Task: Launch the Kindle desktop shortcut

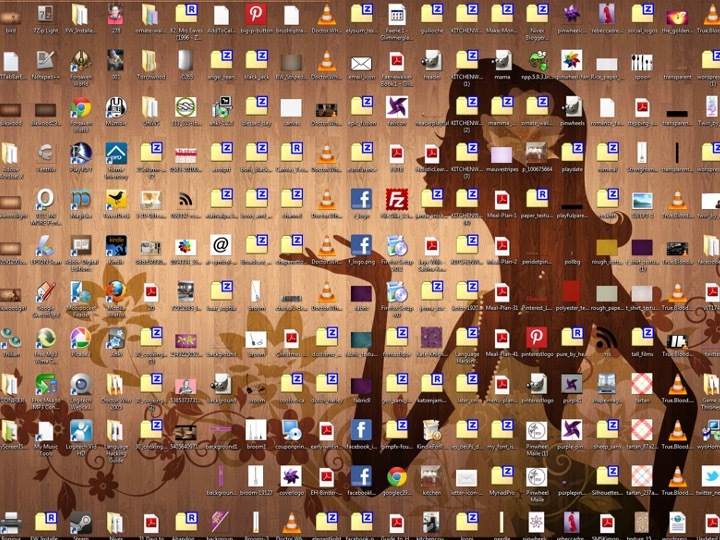Action: (x=116, y=244)
